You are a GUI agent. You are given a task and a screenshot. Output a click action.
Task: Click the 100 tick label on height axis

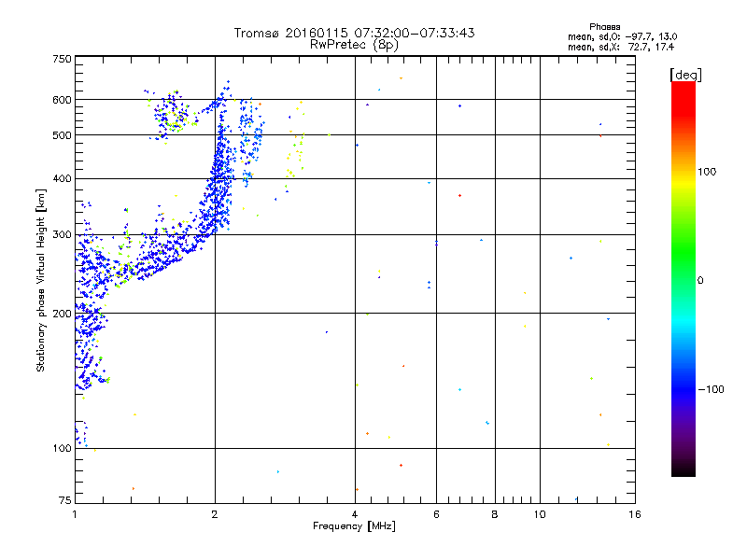pyautogui.click(x=62, y=449)
